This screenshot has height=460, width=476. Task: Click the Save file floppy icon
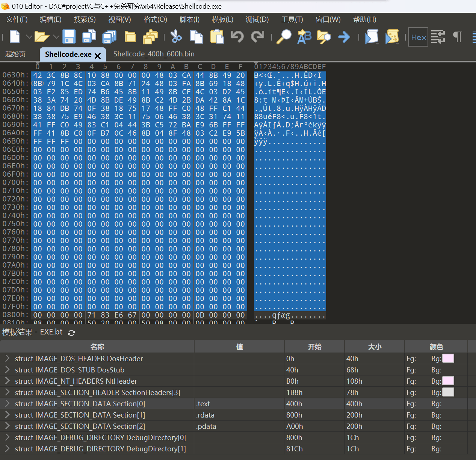(x=69, y=37)
